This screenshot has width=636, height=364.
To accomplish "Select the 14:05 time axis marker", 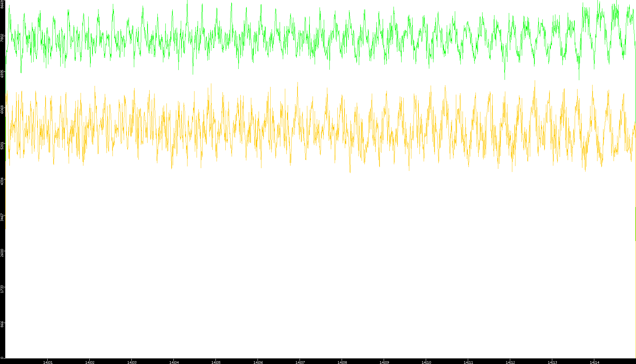I will tap(216, 362).
